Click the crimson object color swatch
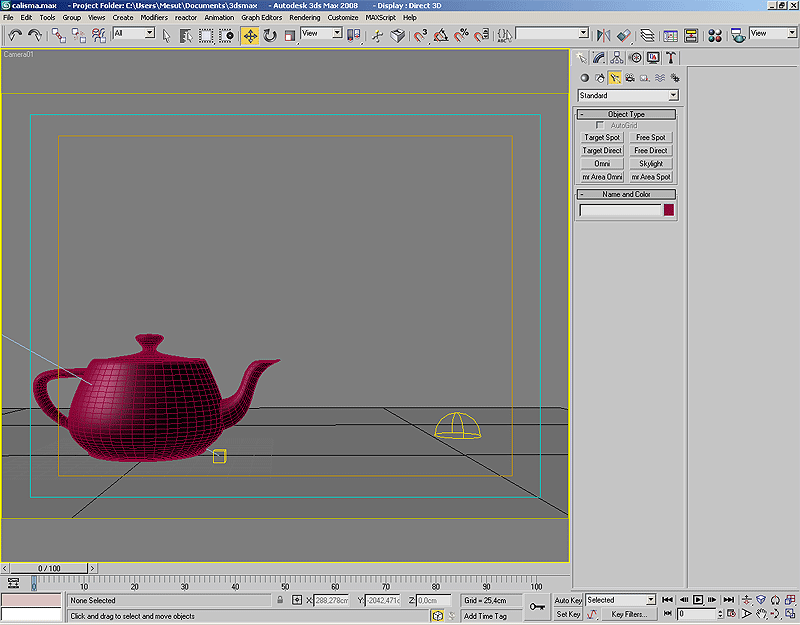Image resolution: width=800 pixels, height=625 pixels. (668, 210)
